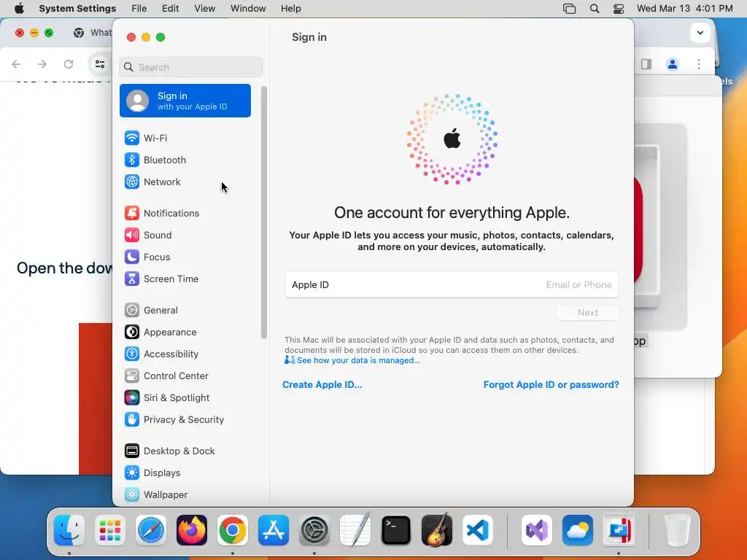
Task: Toggle Chrome's side panel button
Action: pyautogui.click(x=646, y=64)
